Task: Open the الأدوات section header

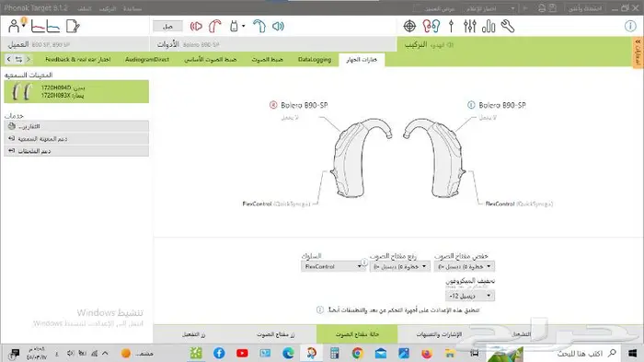Action: coord(273,44)
